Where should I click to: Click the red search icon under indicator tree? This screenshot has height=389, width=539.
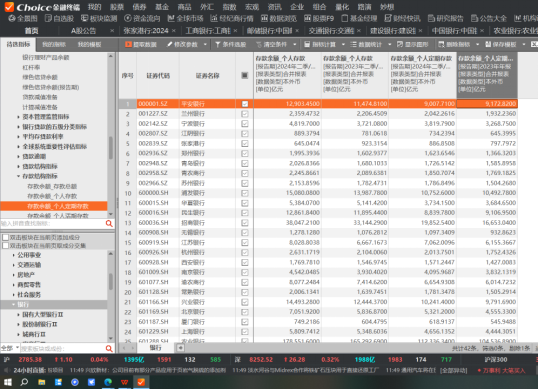(109, 224)
